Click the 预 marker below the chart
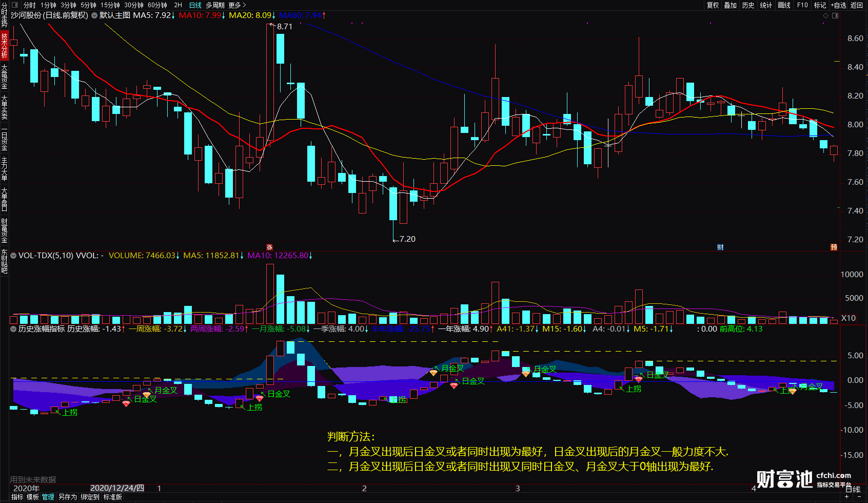This screenshot has height=503, width=868. [x=834, y=247]
